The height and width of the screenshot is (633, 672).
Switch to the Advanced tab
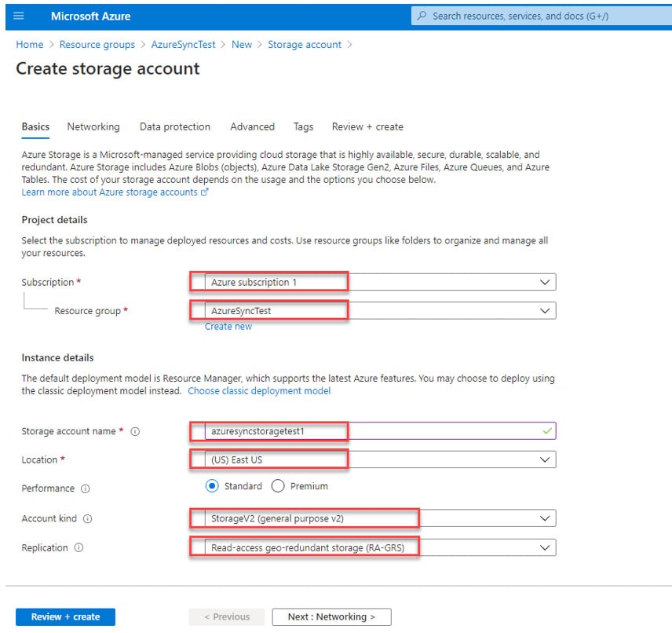click(253, 127)
